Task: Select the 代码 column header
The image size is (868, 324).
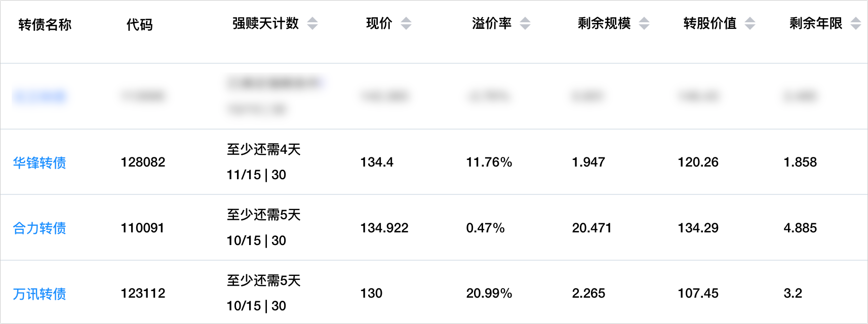Action: pos(139,24)
